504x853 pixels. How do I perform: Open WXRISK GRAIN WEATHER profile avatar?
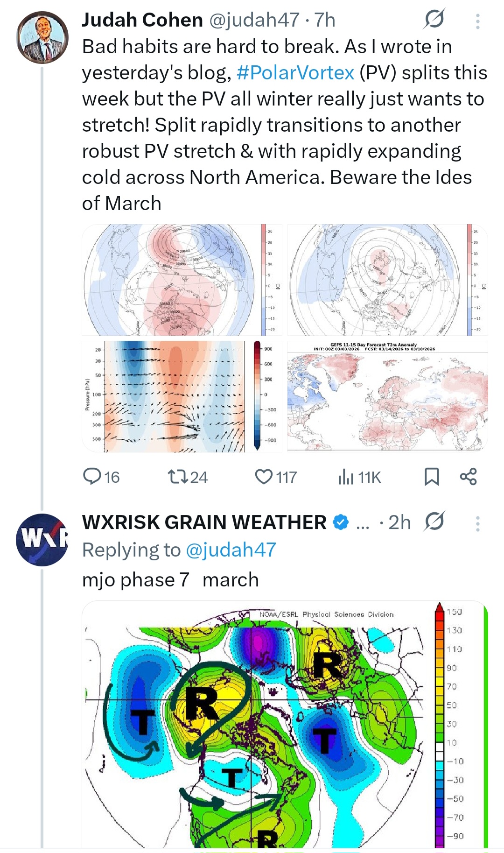tap(42, 540)
